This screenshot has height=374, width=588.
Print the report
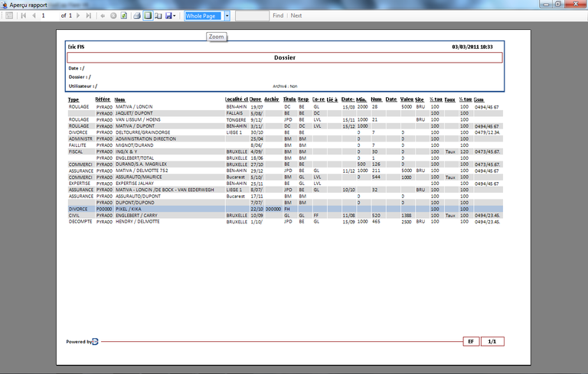coord(137,15)
